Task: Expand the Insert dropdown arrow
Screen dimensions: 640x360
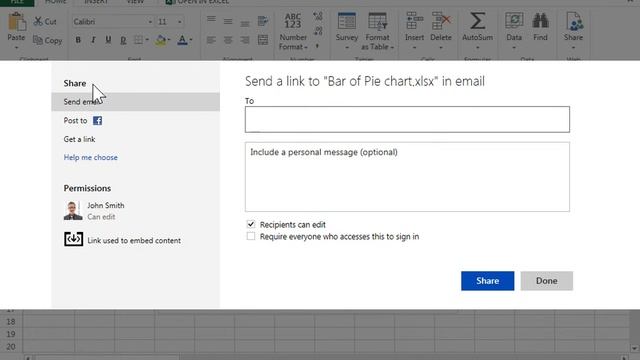Action: pyautogui.click(x=414, y=48)
